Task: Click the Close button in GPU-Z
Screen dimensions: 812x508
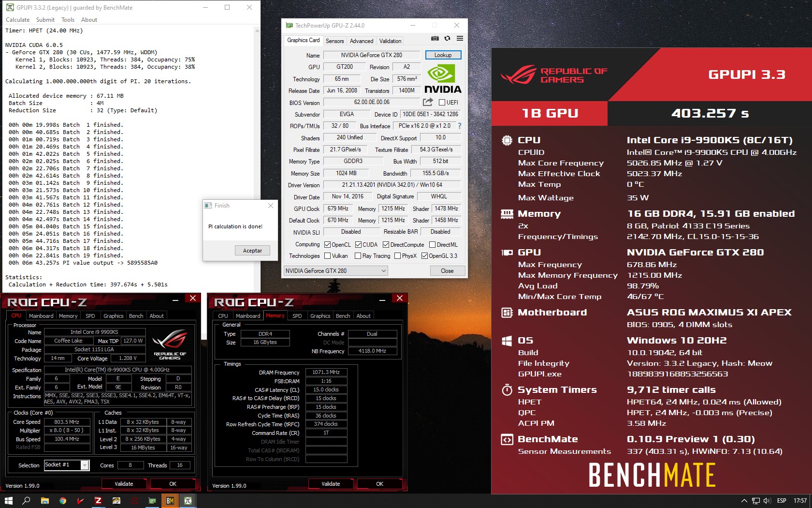Action: 447,271
